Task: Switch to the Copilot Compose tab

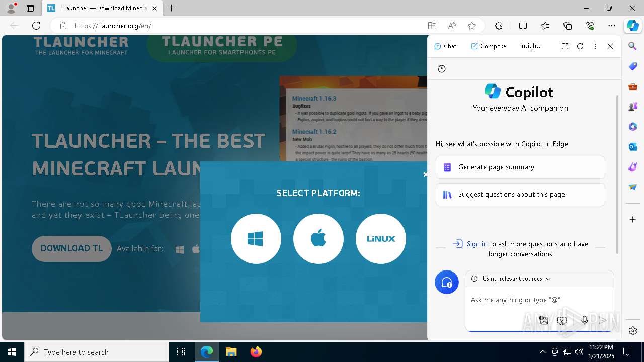Action: tap(489, 46)
